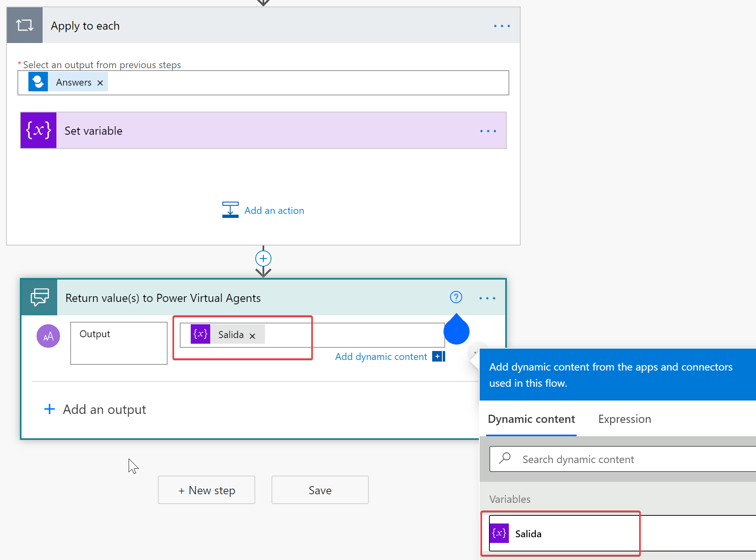Remove the Answers token from the field

click(100, 83)
